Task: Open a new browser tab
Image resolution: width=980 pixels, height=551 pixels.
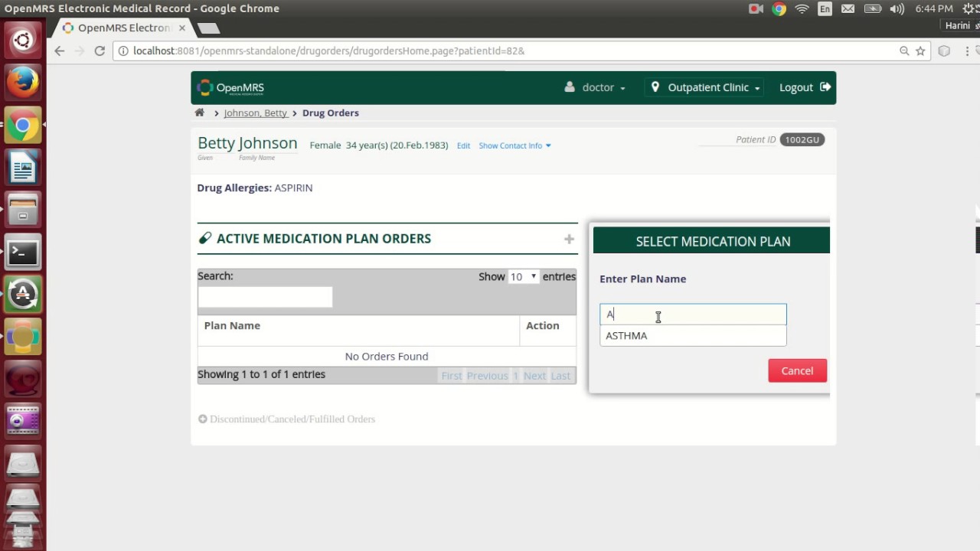Action: [208, 28]
